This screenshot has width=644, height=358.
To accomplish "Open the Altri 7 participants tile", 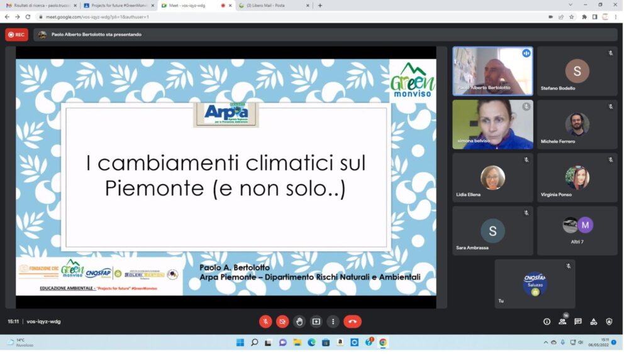I will tap(577, 231).
